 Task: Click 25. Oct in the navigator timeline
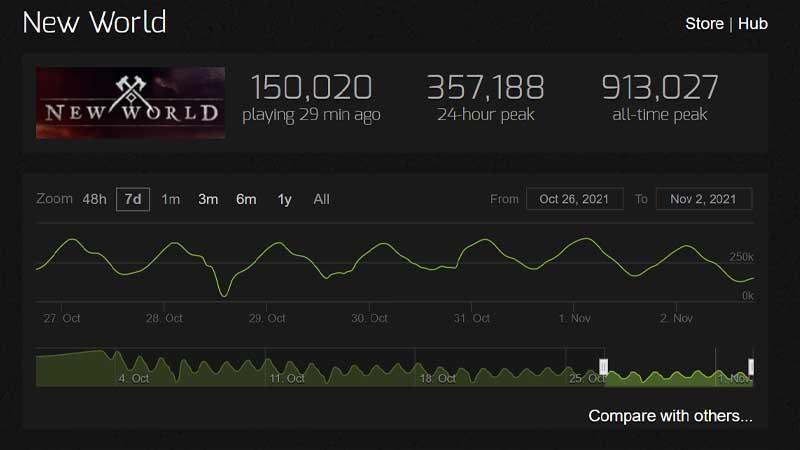(587, 379)
